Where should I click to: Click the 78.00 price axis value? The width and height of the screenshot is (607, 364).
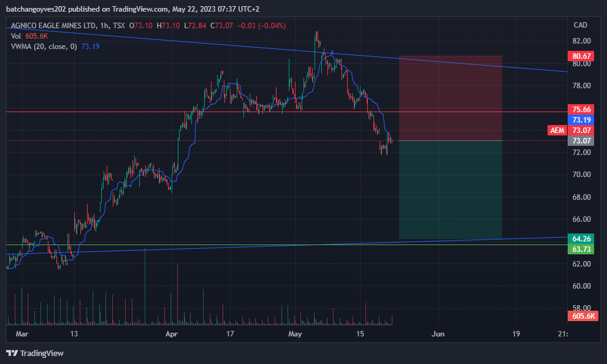pos(581,86)
